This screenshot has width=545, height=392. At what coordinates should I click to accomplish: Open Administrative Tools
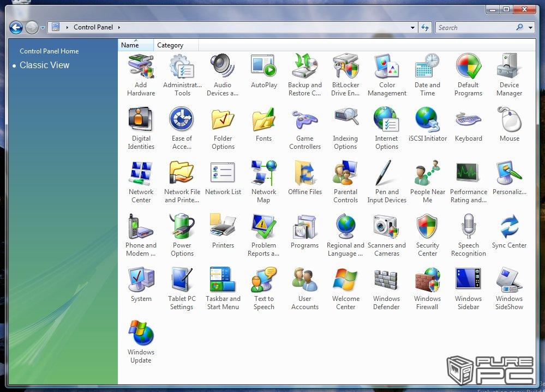182,75
